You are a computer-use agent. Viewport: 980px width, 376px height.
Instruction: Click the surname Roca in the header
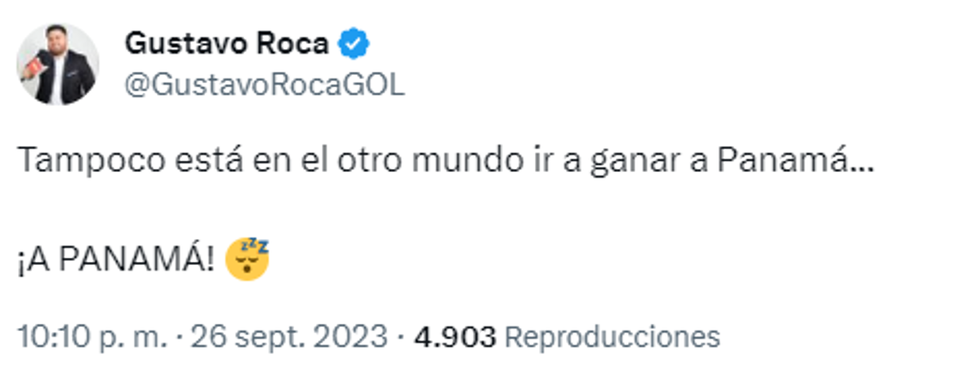pos(293,44)
